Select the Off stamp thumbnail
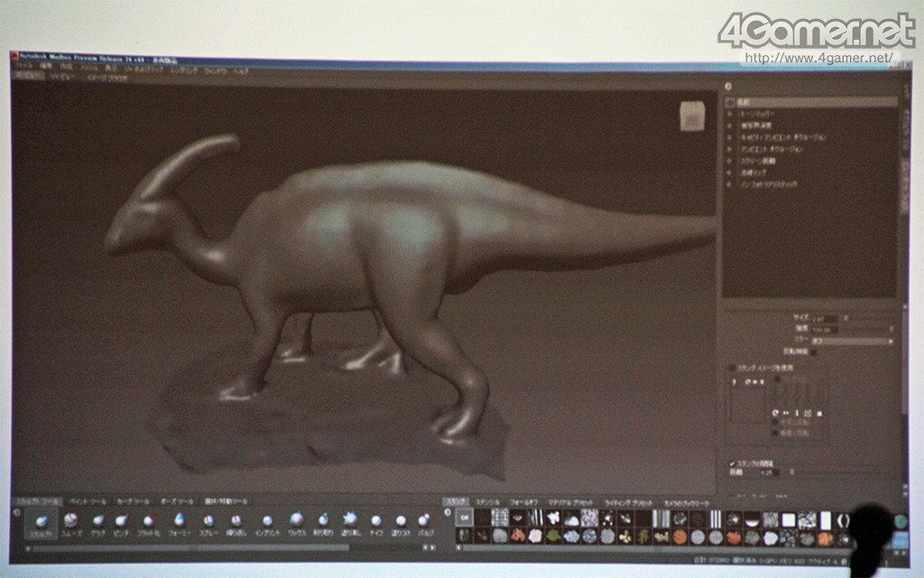Image resolution: width=924 pixels, height=578 pixels. coord(464,518)
